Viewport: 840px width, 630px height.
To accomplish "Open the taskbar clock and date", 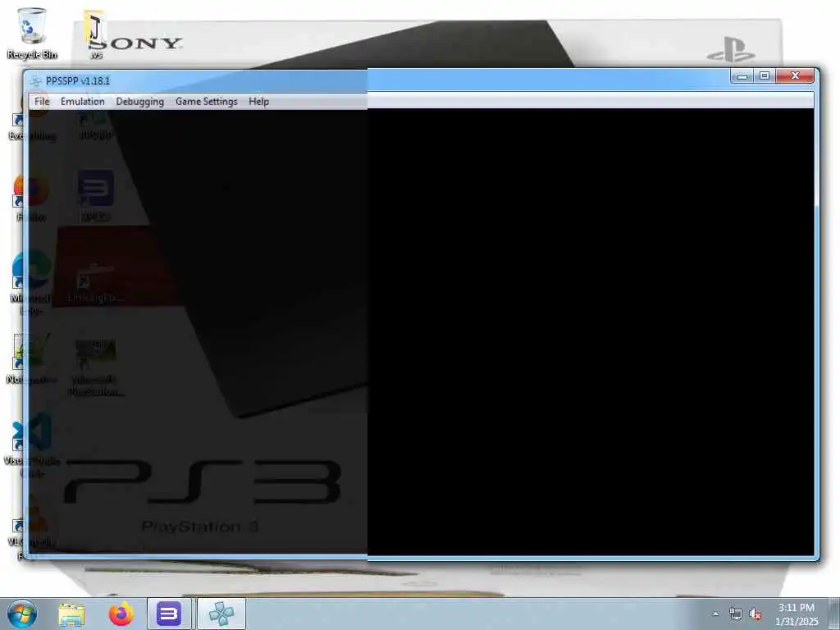I will point(796,614).
